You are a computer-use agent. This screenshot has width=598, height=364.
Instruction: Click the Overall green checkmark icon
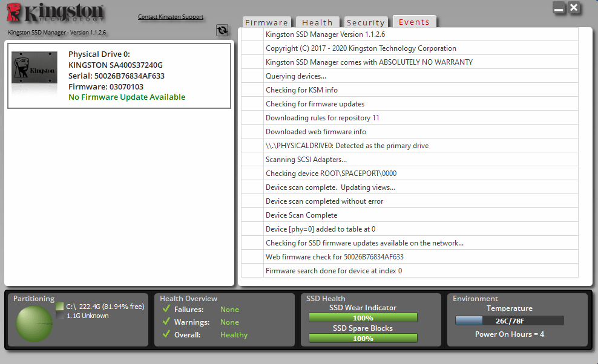coord(166,334)
